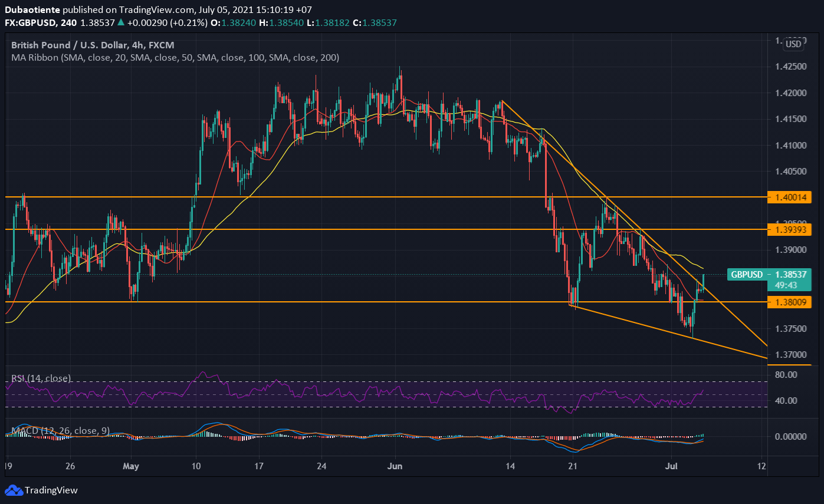Image resolution: width=824 pixels, height=504 pixels.
Task: Click the RSI 80.00 scale label
Action: [787, 374]
